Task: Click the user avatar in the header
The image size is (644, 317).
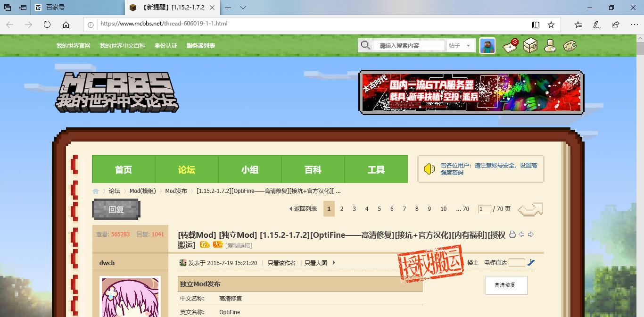Action: pyautogui.click(x=487, y=45)
